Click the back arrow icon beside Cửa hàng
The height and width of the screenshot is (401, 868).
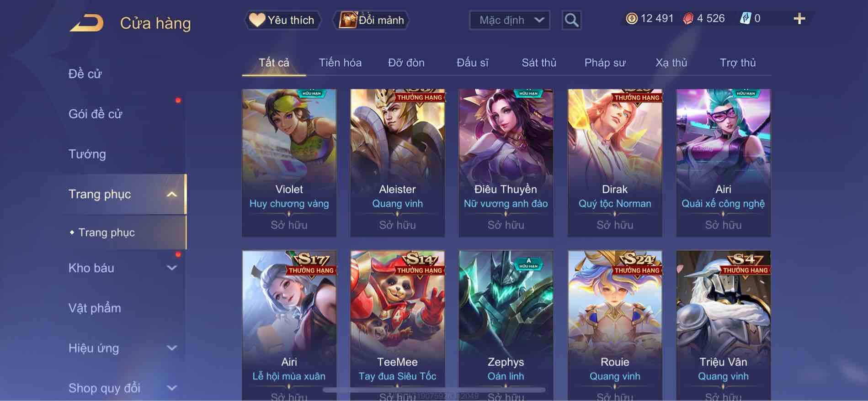86,23
